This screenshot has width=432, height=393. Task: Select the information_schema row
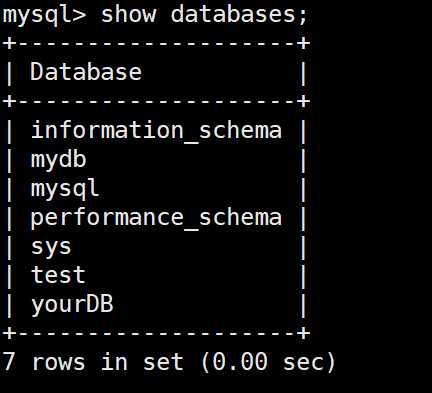156,131
